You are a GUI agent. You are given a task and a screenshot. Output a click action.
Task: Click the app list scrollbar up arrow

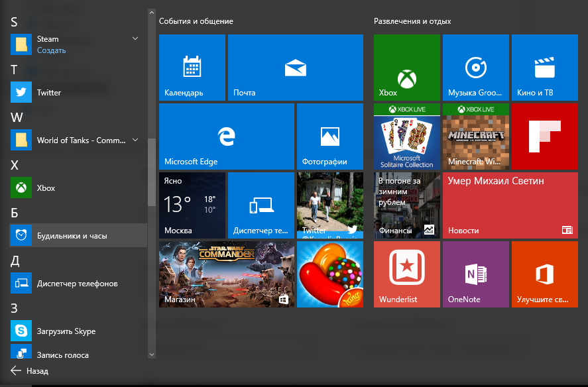coord(152,13)
